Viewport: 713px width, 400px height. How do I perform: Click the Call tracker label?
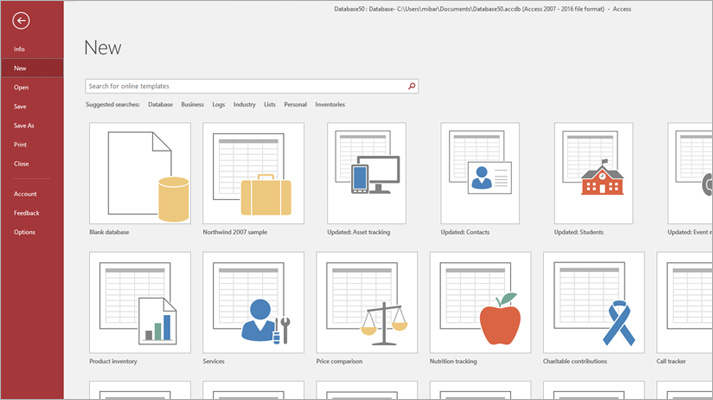[x=671, y=361]
